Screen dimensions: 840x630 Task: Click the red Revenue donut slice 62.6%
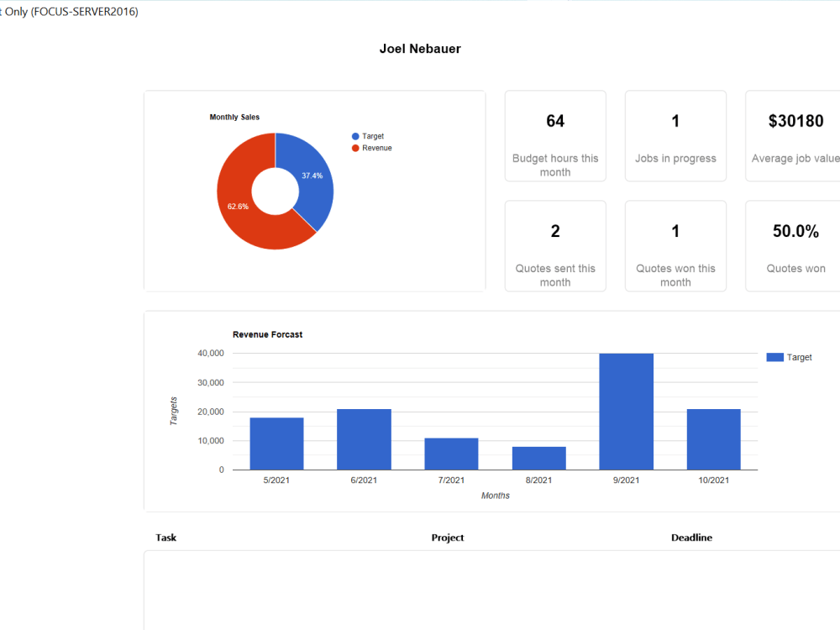click(x=239, y=207)
